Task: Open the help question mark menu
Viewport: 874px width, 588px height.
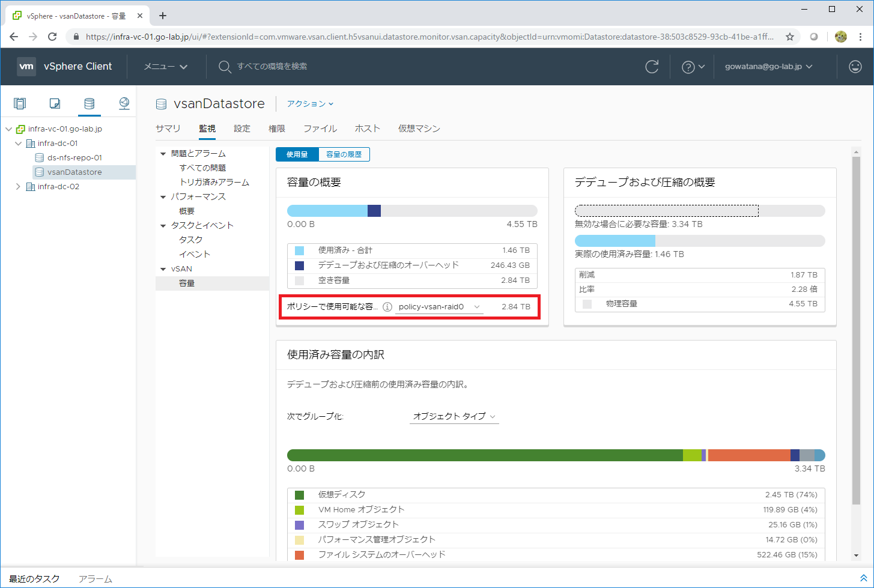Action: pyautogui.click(x=693, y=67)
